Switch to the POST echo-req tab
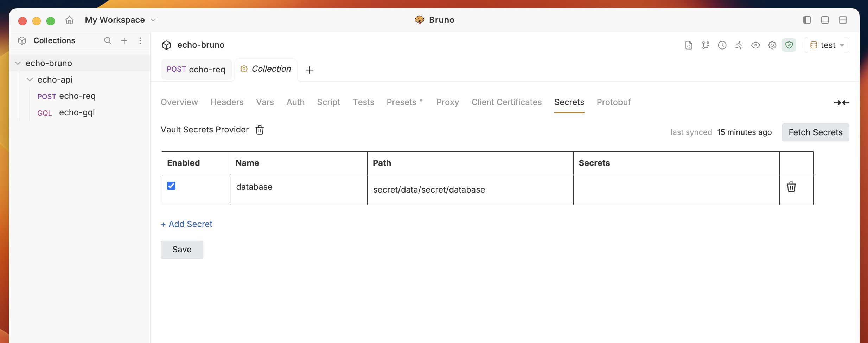Screen dimensions: 868x343 click(196, 70)
